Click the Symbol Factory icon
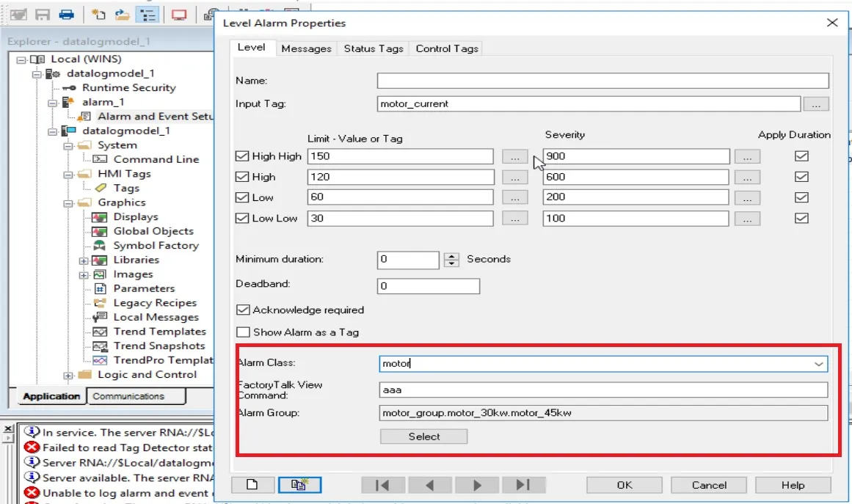The height and width of the screenshot is (504, 852). 99,246
